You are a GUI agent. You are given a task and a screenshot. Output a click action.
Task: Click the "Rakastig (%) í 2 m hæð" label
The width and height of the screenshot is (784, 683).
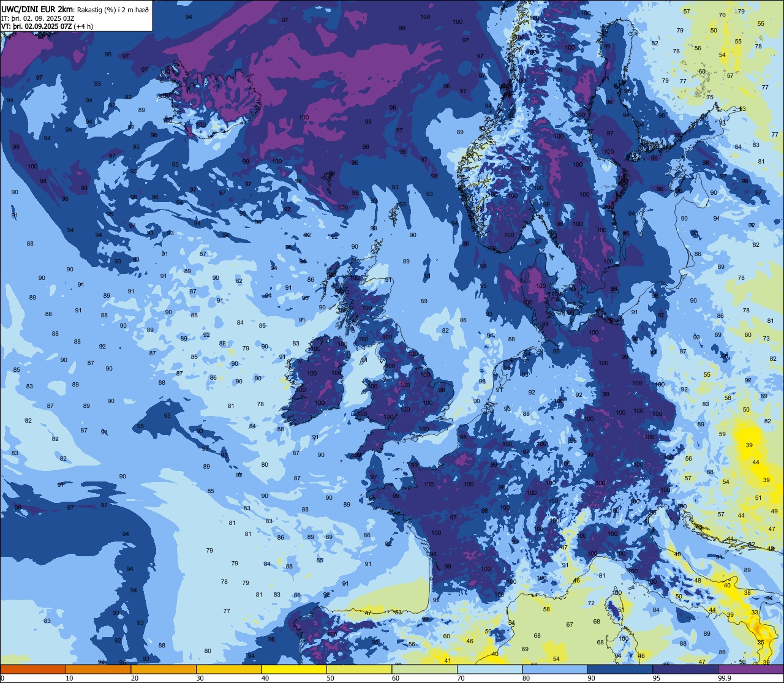coord(113,10)
